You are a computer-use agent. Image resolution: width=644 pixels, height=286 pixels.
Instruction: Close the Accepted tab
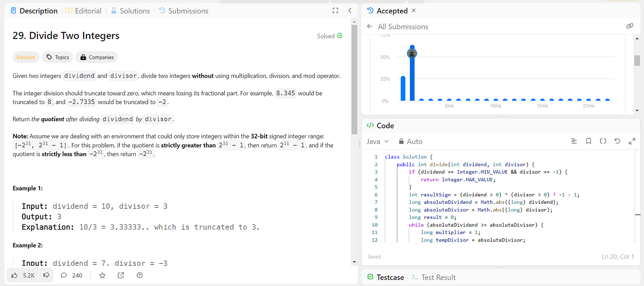point(414,10)
